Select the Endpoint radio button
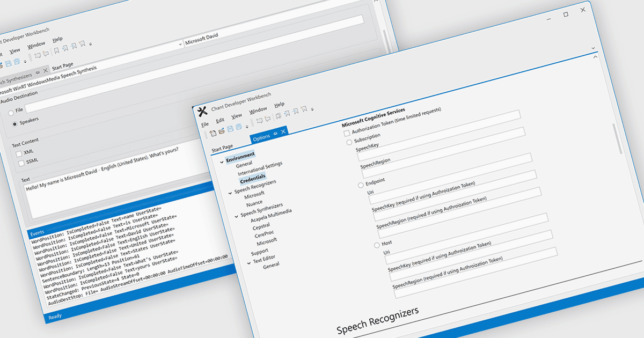644x338 pixels. click(361, 185)
